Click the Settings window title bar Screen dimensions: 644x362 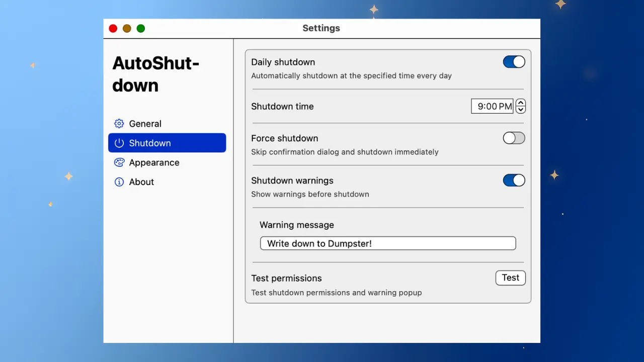point(321,28)
